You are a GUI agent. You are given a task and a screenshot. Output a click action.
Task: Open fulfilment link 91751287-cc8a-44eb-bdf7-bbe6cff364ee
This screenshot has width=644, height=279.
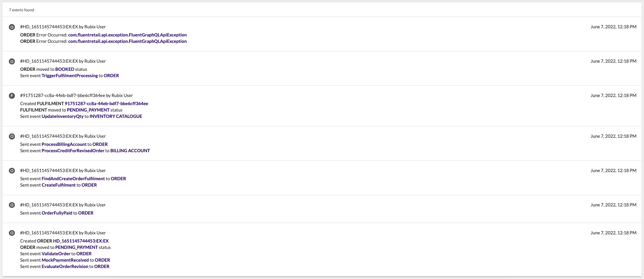pyautogui.click(x=106, y=104)
